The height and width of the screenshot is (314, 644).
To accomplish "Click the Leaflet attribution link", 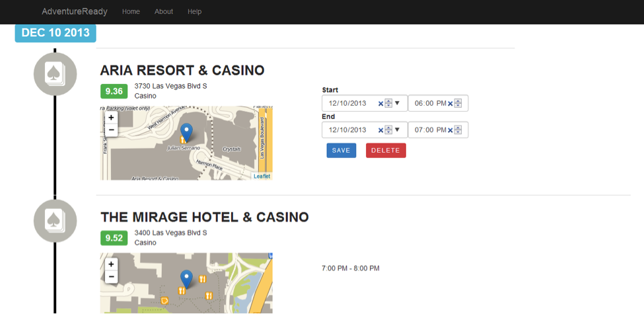I will (262, 177).
